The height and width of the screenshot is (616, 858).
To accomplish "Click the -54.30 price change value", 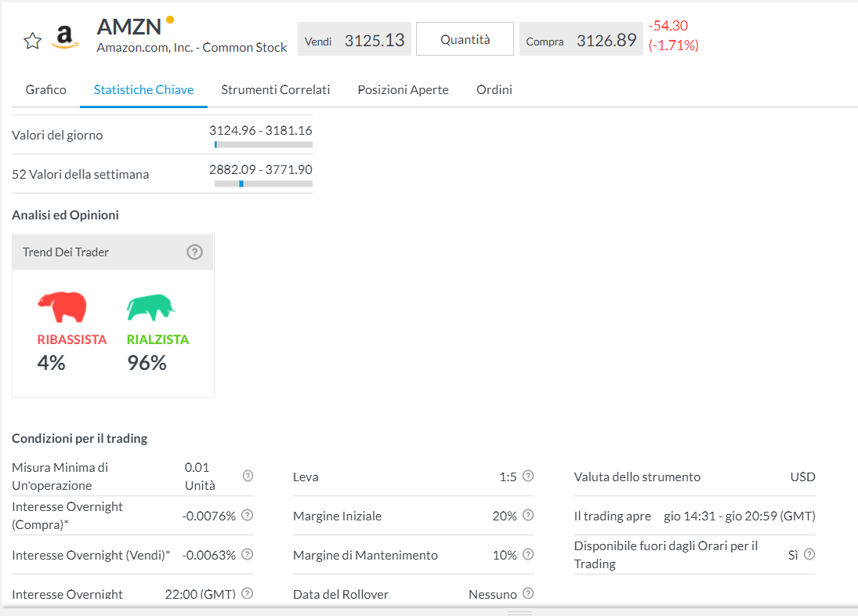I will (668, 26).
